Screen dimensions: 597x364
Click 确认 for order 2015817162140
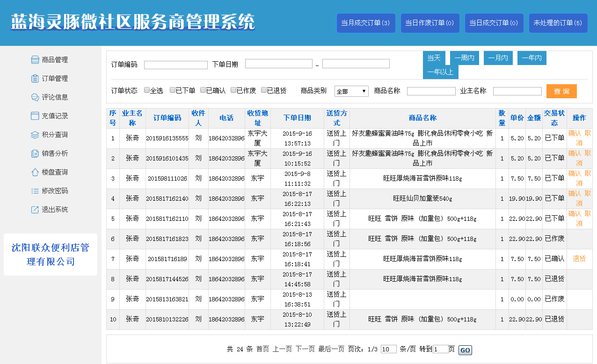point(575,194)
